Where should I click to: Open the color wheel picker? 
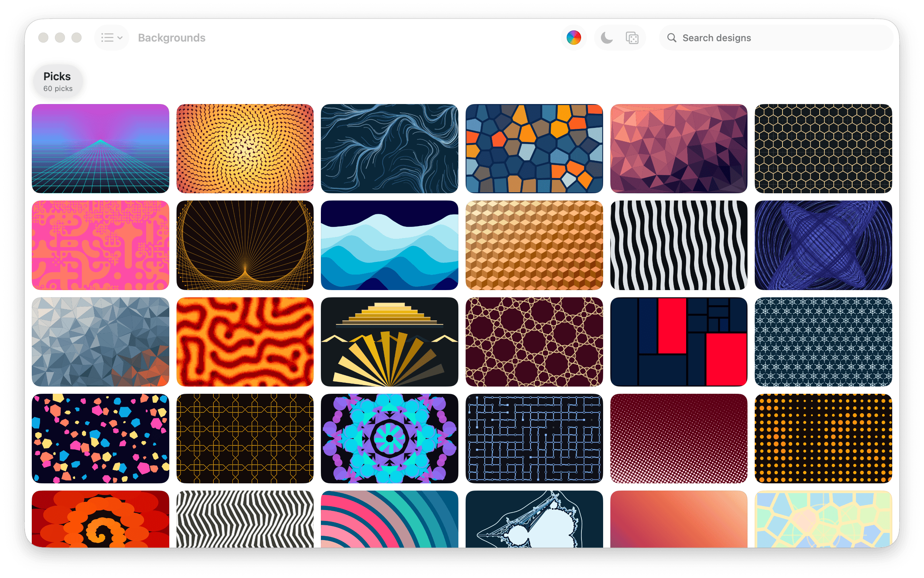pyautogui.click(x=574, y=38)
